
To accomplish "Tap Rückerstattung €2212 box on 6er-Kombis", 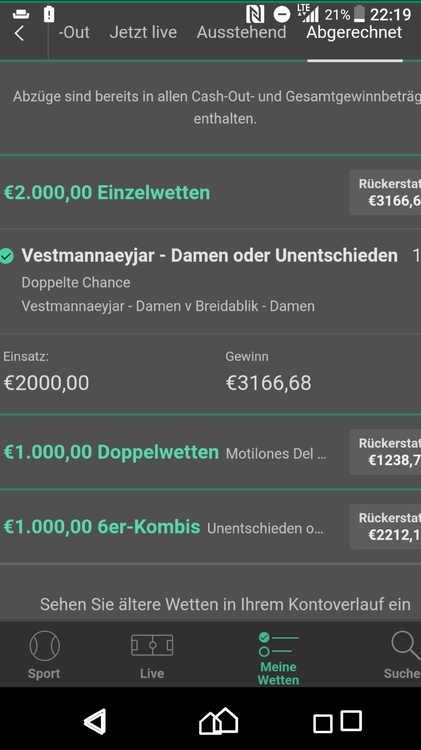I will [386, 527].
